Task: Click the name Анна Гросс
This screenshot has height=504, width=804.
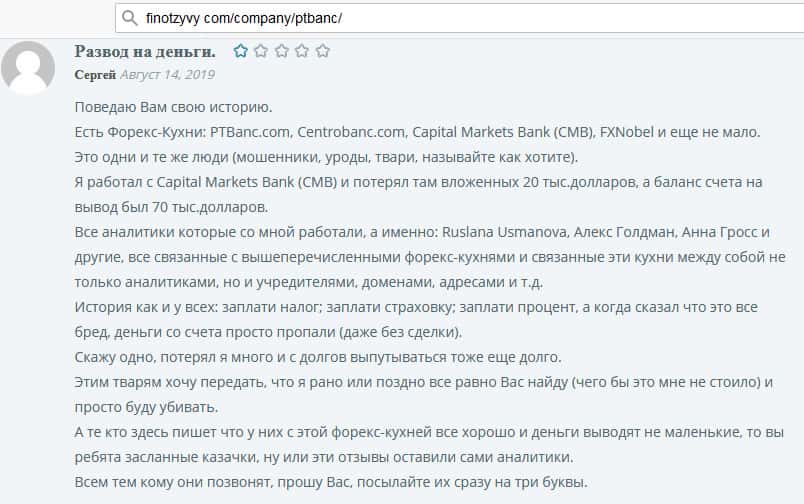Action: click(719, 233)
